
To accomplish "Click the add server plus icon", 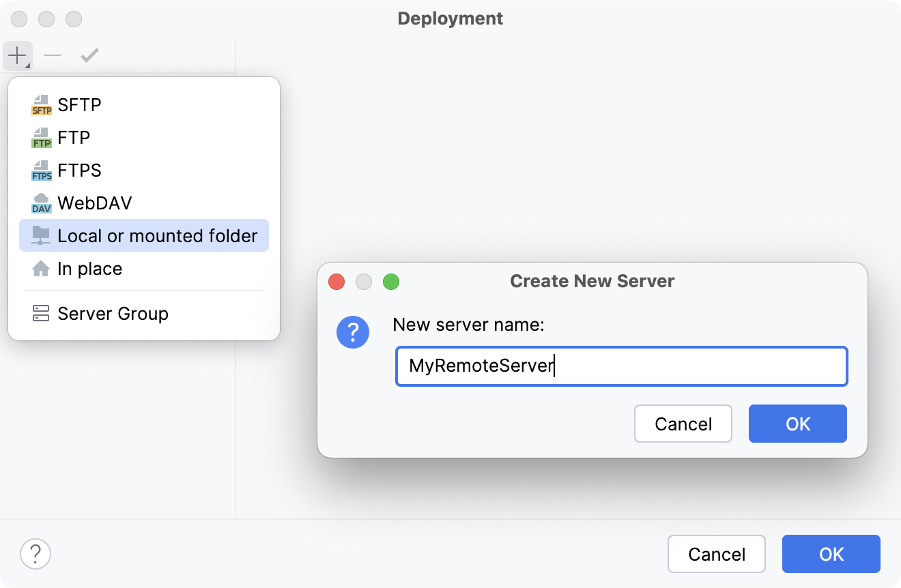I will [x=16, y=55].
